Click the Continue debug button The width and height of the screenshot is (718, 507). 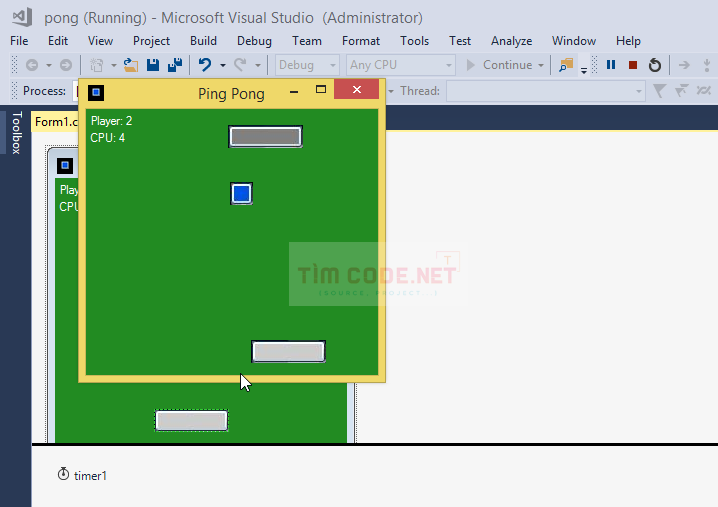coord(499,65)
